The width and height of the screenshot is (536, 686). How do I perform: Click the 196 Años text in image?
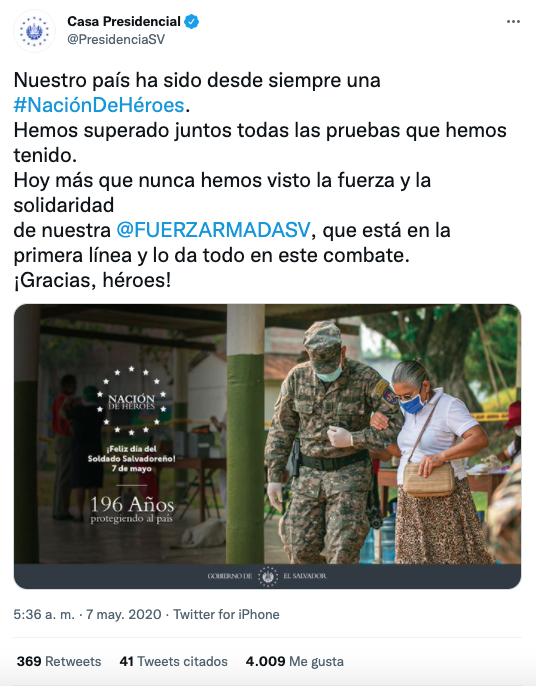(x=132, y=505)
